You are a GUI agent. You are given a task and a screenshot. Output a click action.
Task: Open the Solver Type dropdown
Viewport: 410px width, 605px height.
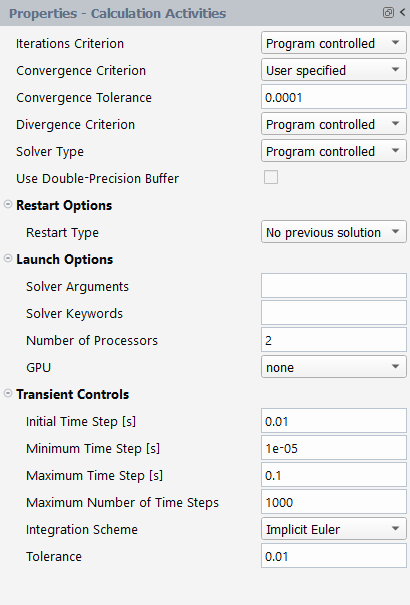[x=334, y=151]
